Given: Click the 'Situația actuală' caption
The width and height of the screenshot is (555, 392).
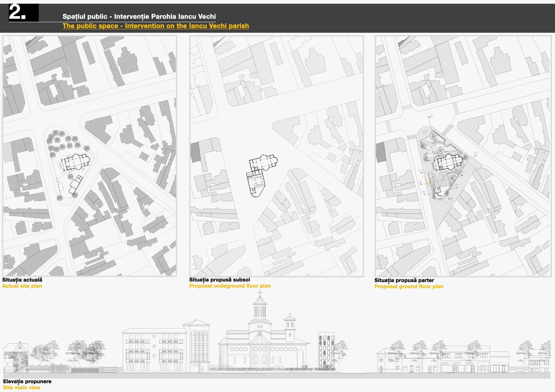Looking at the screenshot, I should pos(22,280).
